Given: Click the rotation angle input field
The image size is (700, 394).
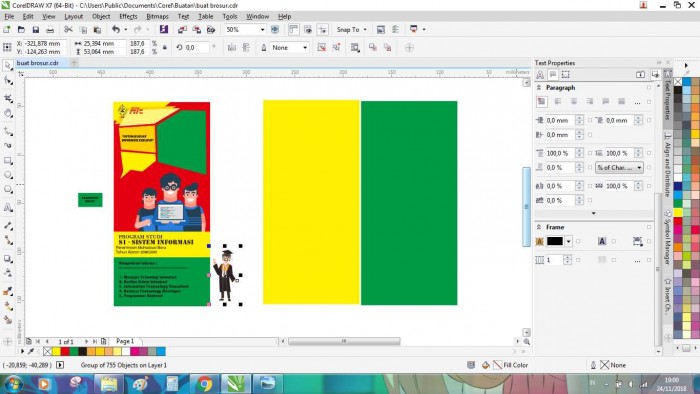Looking at the screenshot, I should click(196, 47).
